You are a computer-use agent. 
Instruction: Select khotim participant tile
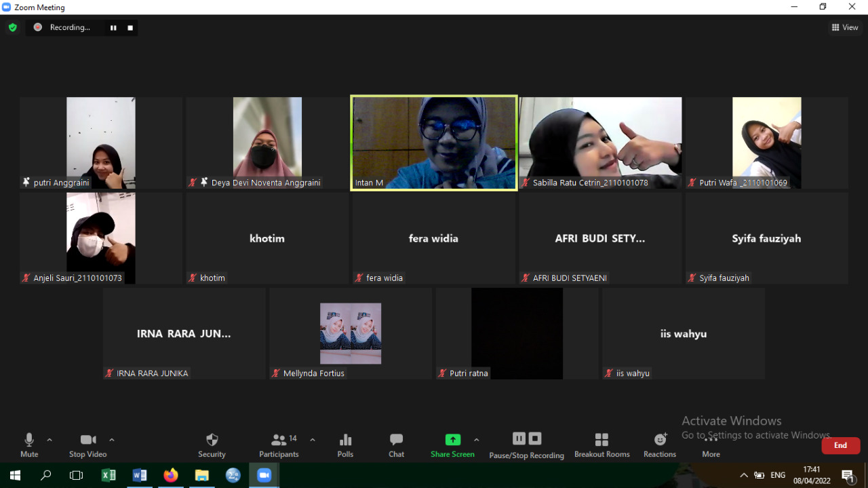(267, 238)
